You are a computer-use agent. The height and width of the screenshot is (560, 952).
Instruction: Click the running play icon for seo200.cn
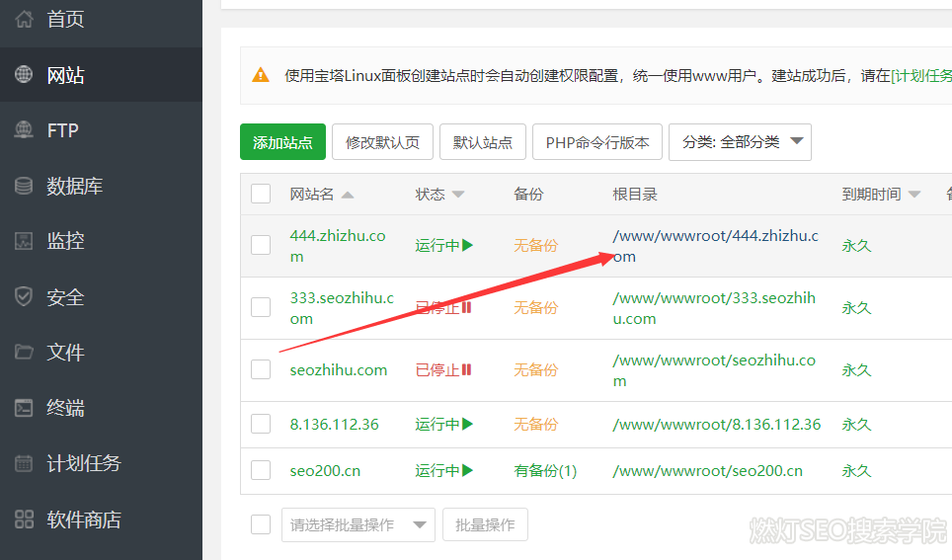click(x=467, y=471)
